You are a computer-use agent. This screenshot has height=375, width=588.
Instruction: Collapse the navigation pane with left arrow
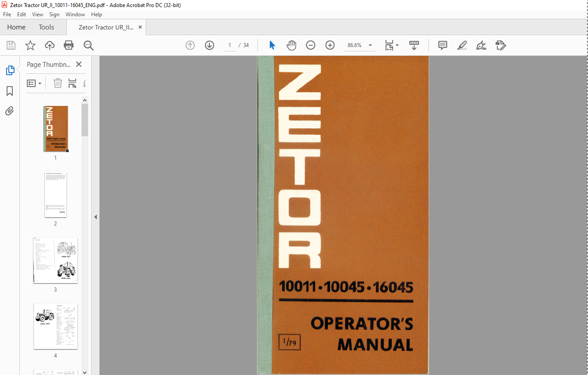pyautogui.click(x=96, y=217)
